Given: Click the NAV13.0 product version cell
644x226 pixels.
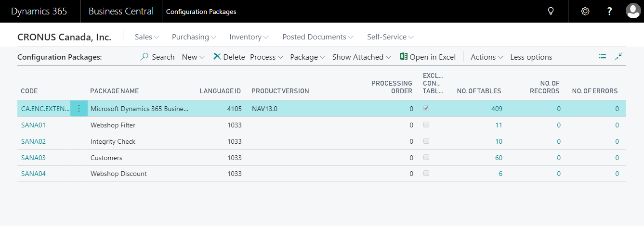Looking at the screenshot, I should pyautogui.click(x=264, y=109).
